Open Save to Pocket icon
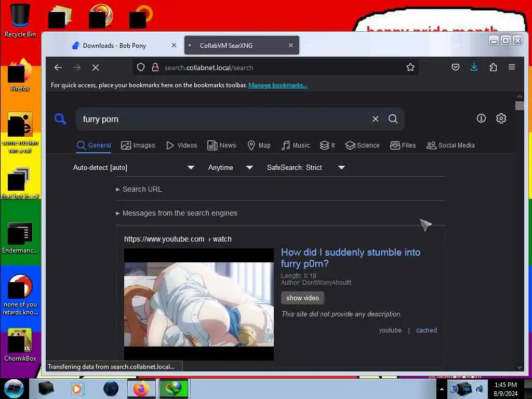Screen dimensions: 532x399 456,67
